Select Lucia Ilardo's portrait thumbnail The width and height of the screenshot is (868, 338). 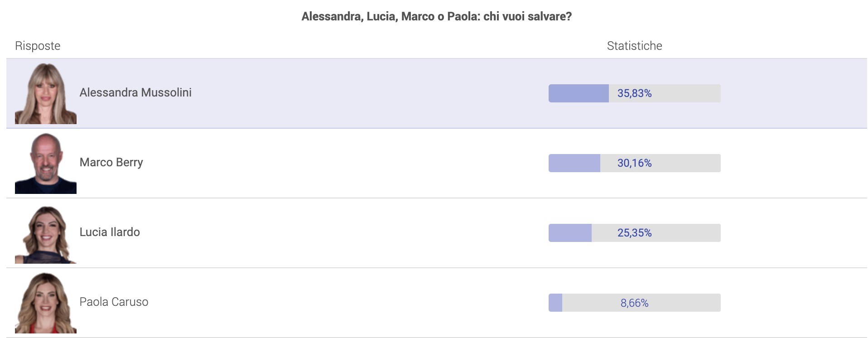pos(45,234)
